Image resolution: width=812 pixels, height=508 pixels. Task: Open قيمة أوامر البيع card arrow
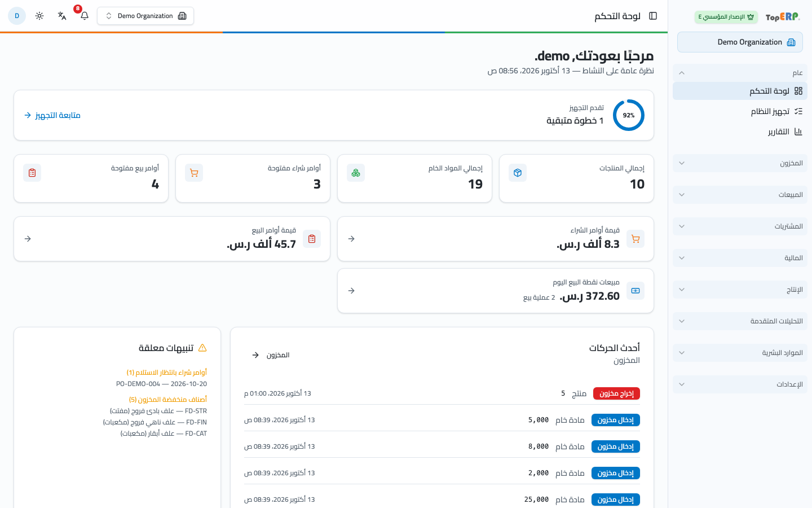[x=28, y=239]
